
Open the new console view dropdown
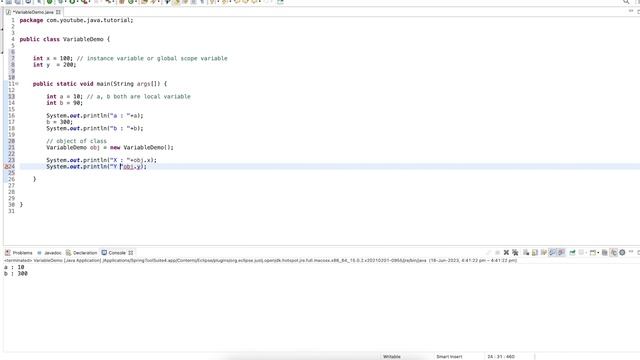[x=598, y=253]
